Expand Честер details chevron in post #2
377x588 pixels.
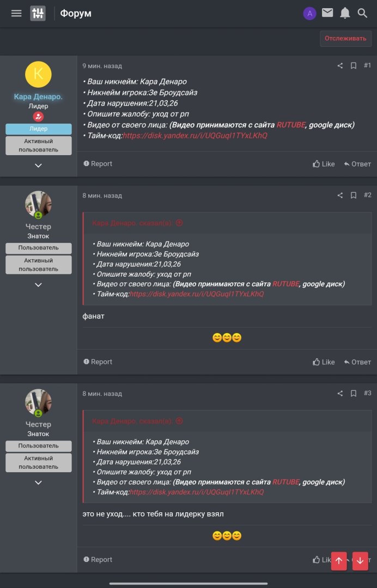coord(38,285)
